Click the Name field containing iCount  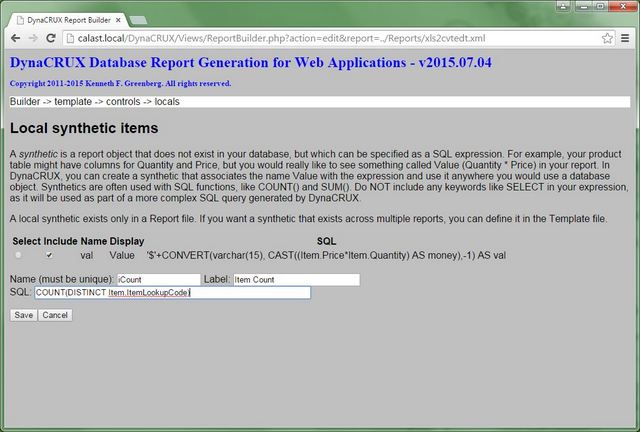pos(159,280)
